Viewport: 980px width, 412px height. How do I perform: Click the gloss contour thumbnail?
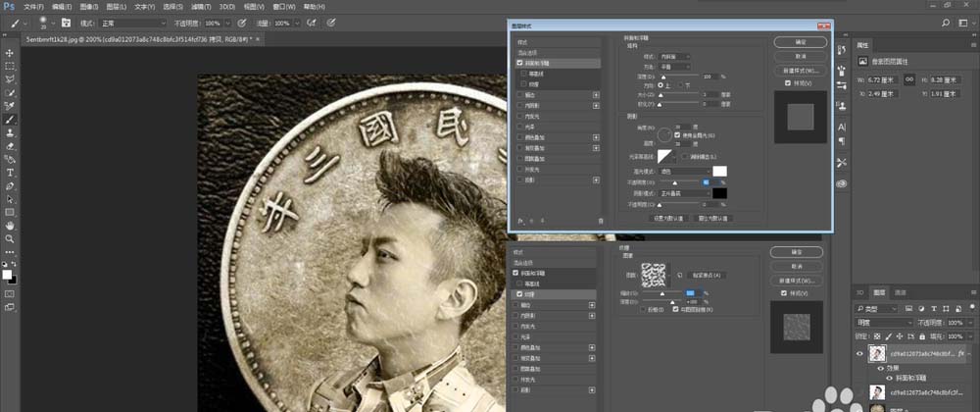click(x=666, y=156)
